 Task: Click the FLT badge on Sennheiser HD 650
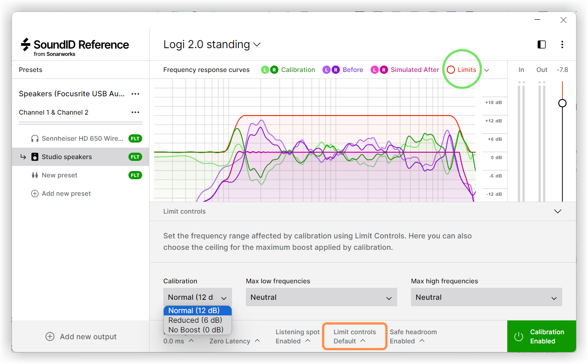[x=135, y=138]
